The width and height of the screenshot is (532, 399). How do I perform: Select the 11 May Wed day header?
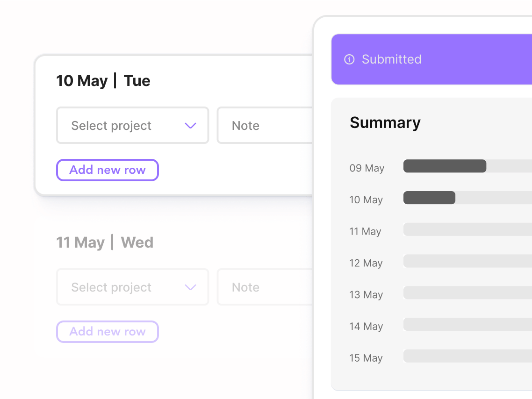(x=105, y=242)
